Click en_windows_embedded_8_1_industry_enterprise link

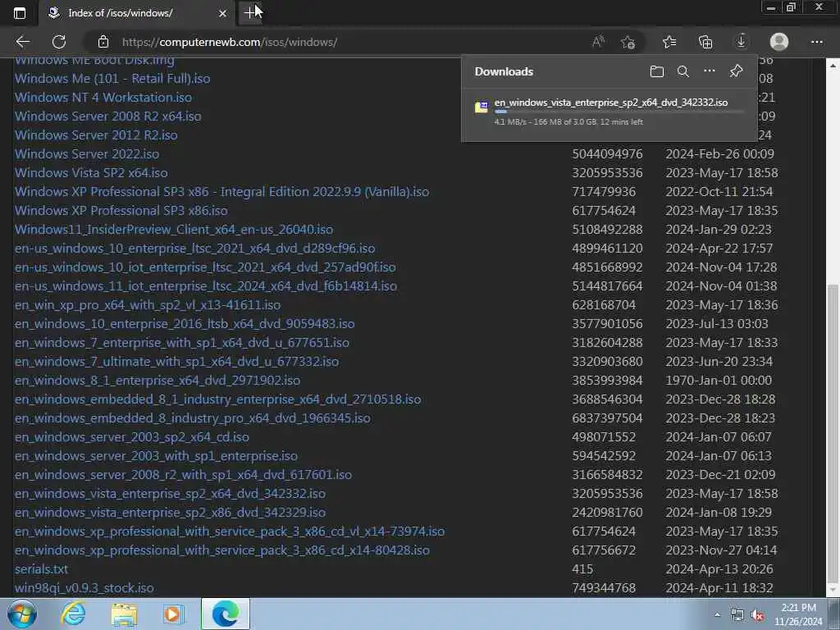tap(217, 399)
